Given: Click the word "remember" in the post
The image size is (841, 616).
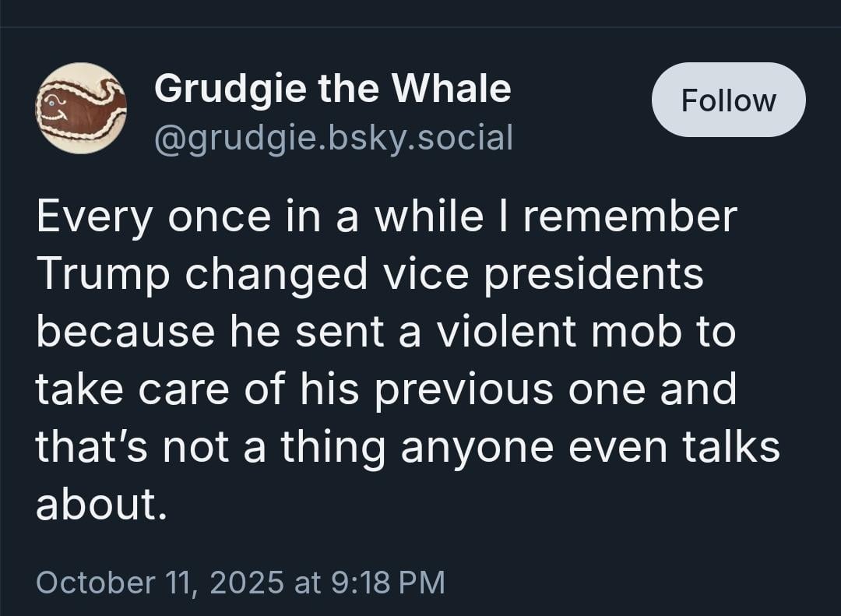Looking at the screenshot, I should pos(629,216).
